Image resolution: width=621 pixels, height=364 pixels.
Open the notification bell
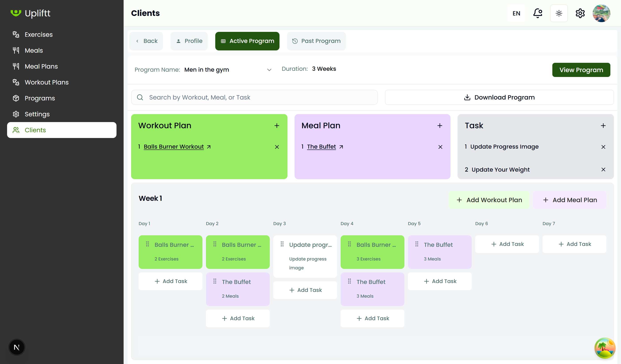(538, 13)
